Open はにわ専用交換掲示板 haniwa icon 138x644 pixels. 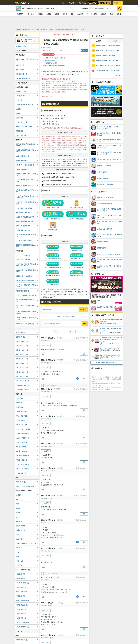[76, 203]
